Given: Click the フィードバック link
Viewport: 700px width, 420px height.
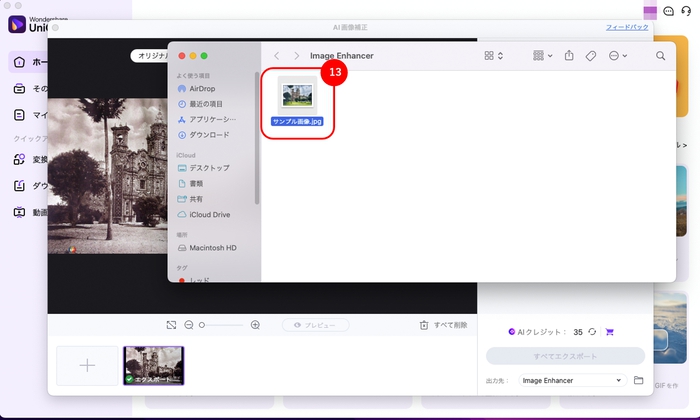Looking at the screenshot, I should point(627,27).
